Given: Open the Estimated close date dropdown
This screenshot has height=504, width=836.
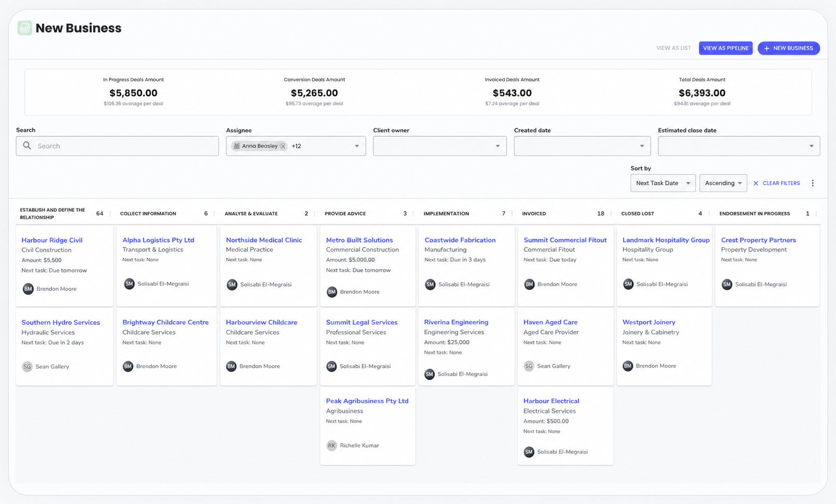Looking at the screenshot, I should [739, 146].
